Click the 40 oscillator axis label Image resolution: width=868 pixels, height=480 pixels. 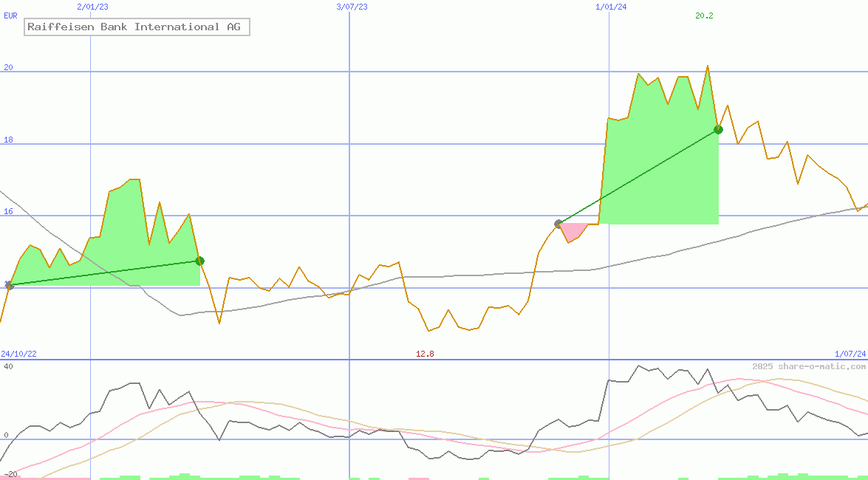9,366
